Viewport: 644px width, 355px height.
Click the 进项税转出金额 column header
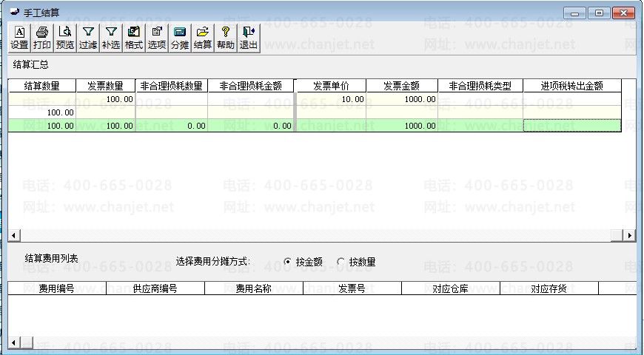tap(572, 86)
